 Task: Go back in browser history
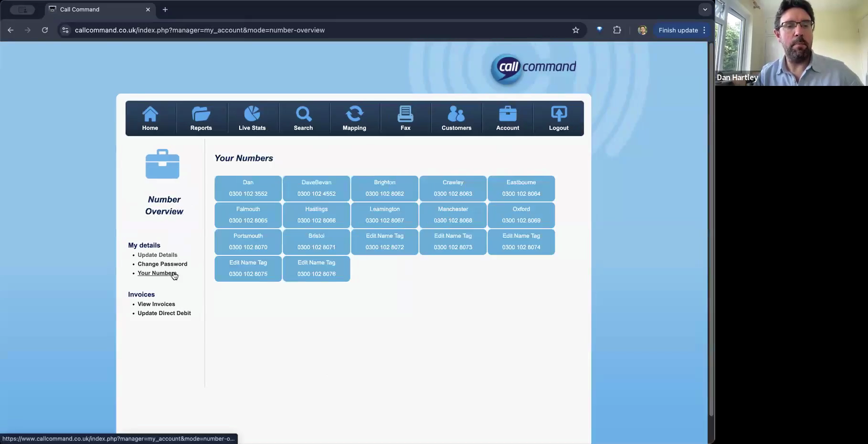tap(11, 30)
